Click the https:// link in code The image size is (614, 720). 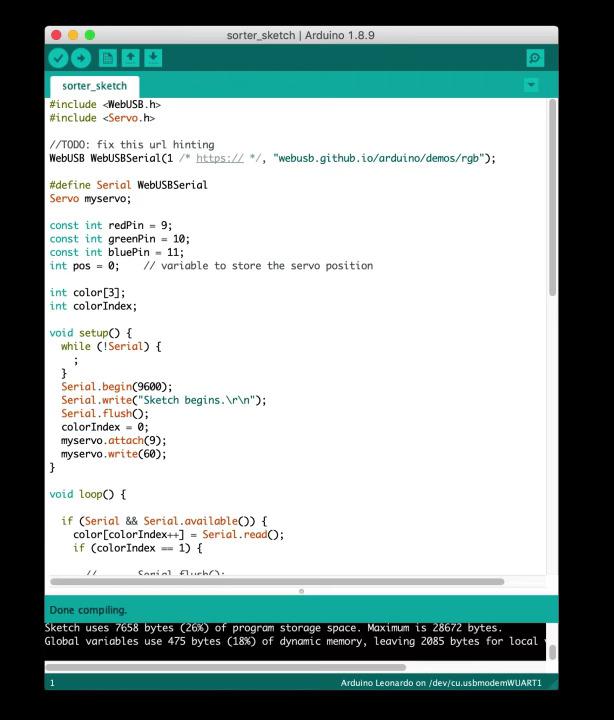click(220, 158)
